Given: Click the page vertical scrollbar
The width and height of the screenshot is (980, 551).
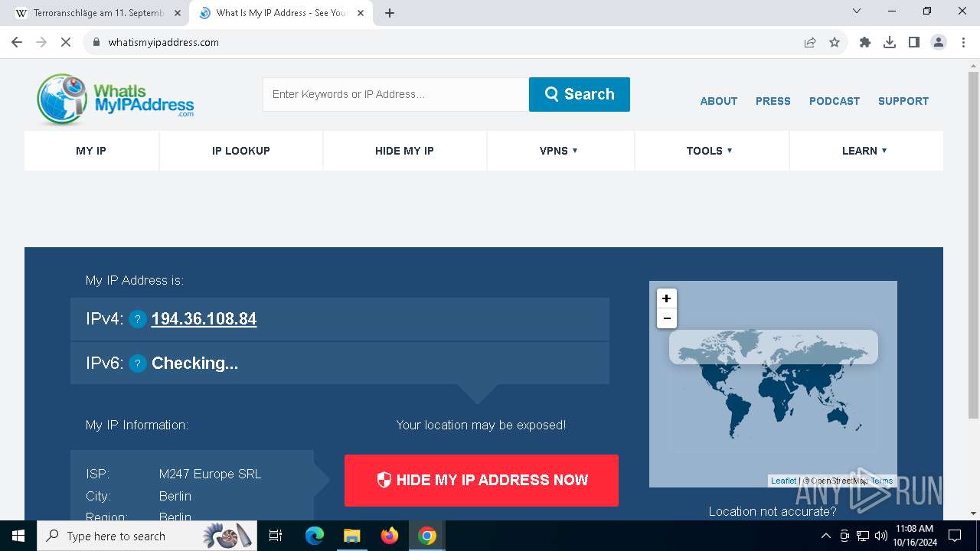Looking at the screenshot, I should [x=973, y=245].
